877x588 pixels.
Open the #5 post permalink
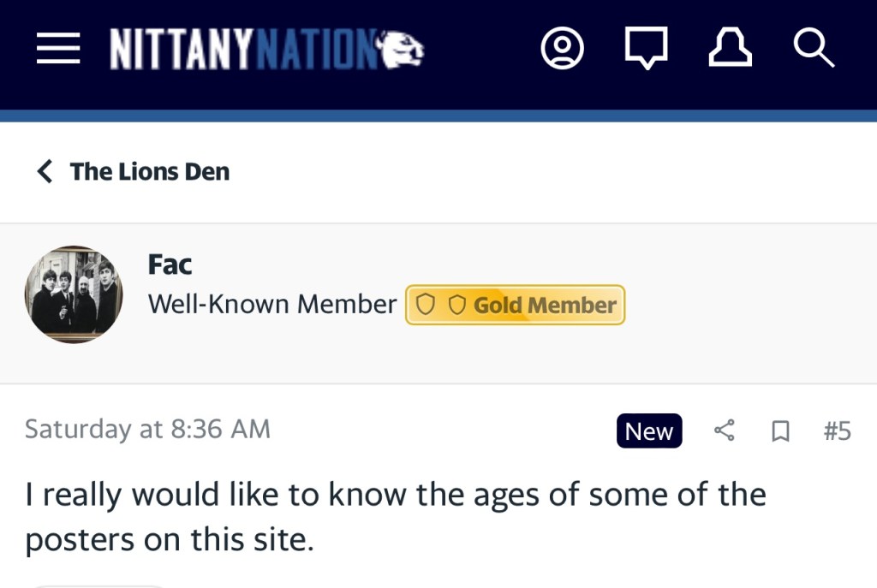click(x=837, y=431)
